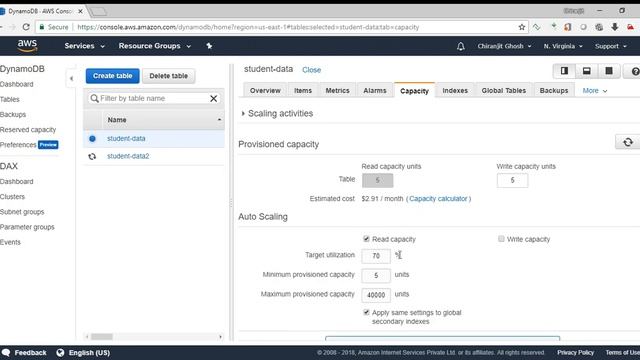The width and height of the screenshot is (640, 360).
Task: Switch to the Global Tables tab
Action: coord(504,91)
